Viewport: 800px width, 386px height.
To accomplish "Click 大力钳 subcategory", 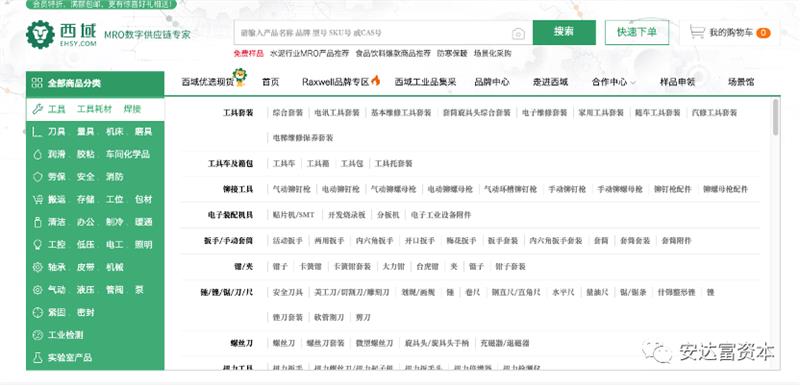I will pos(393,267).
